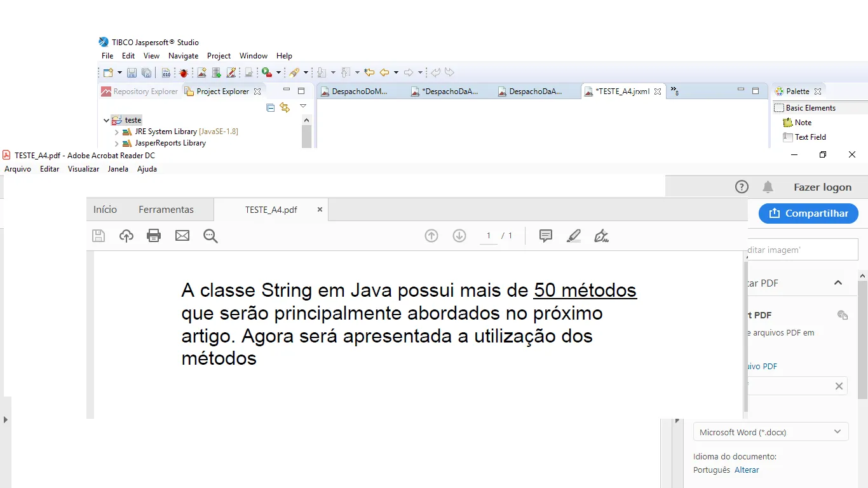Click the upload to cloud icon
Image resolution: width=868 pixels, height=488 pixels.
pyautogui.click(x=126, y=236)
